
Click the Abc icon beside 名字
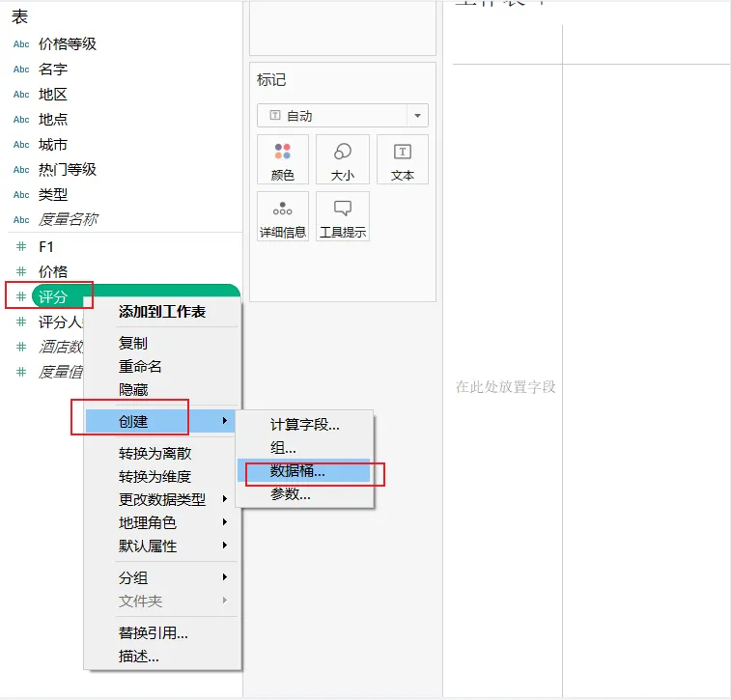pos(21,70)
